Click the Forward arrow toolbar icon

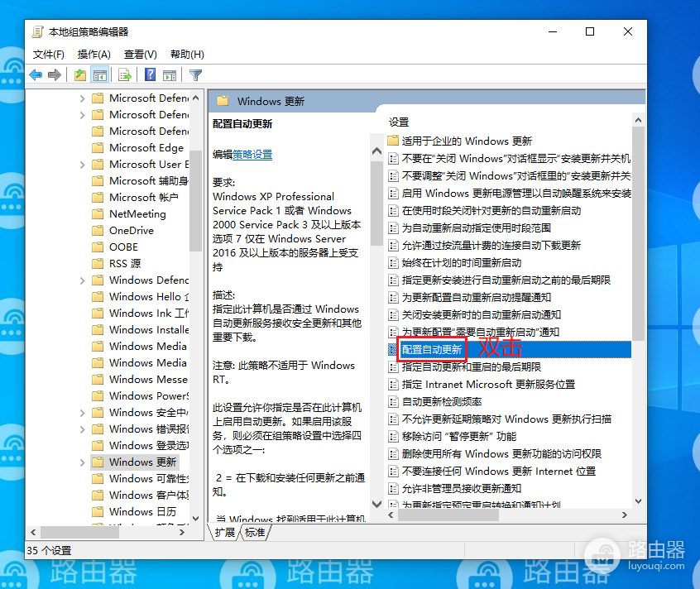(55, 75)
